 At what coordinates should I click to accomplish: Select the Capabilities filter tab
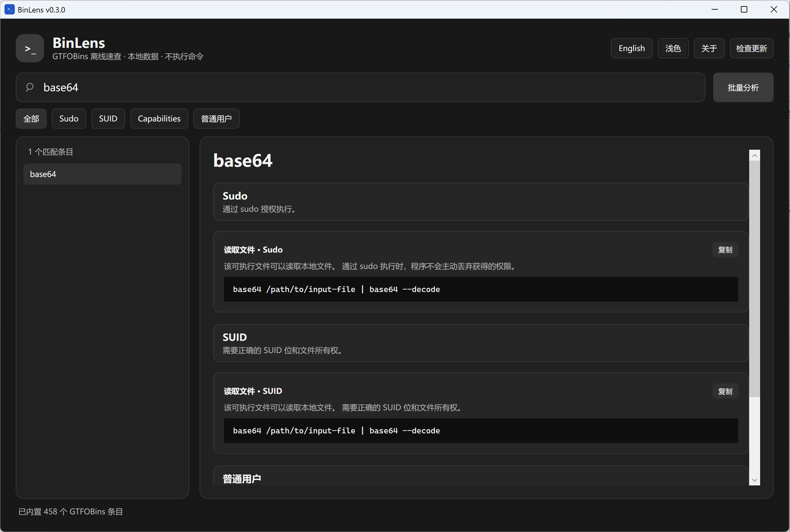coord(159,119)
